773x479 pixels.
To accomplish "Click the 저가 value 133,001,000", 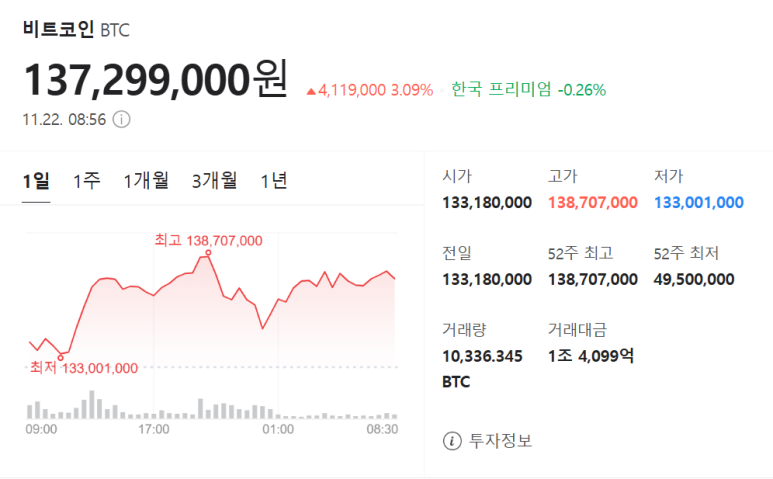I will point(698,202).
